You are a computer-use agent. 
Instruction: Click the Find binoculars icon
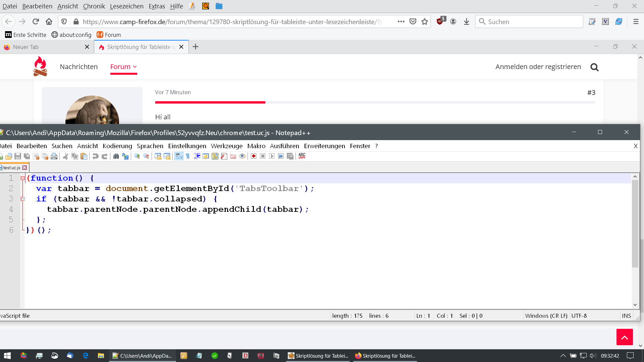116,156
